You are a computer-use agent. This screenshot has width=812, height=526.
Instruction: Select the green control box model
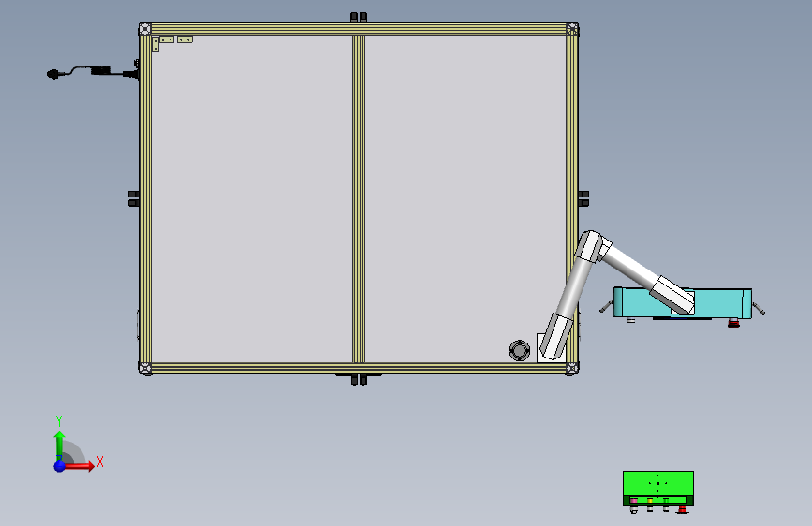pos(658,489)
